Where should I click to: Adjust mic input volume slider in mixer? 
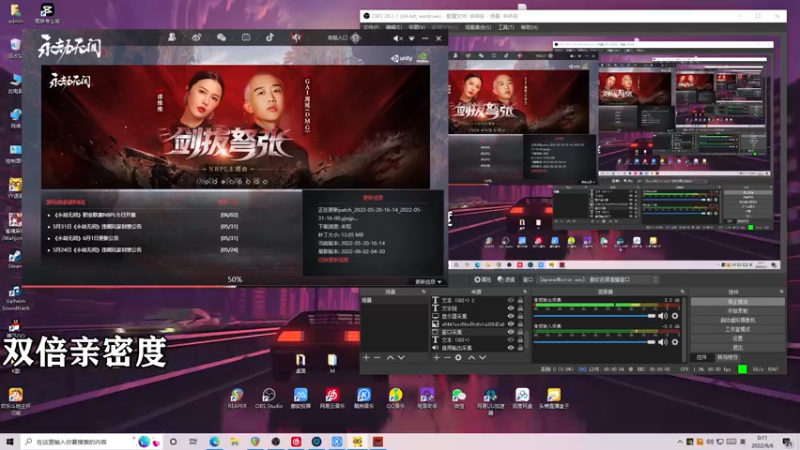594,342
